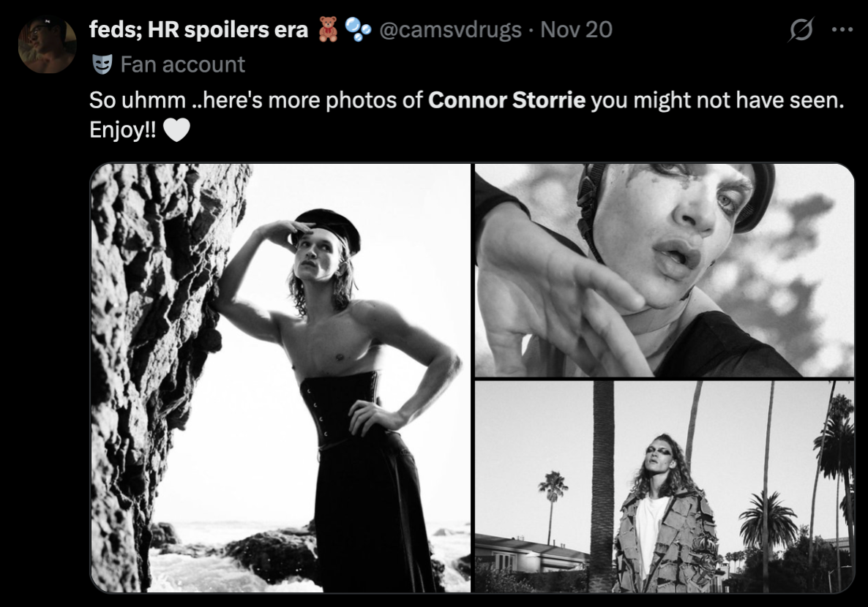The height and width of the screenshot is (607, 868).
Task: Click the beret hat in beach photo
Action: click(331, 227)
